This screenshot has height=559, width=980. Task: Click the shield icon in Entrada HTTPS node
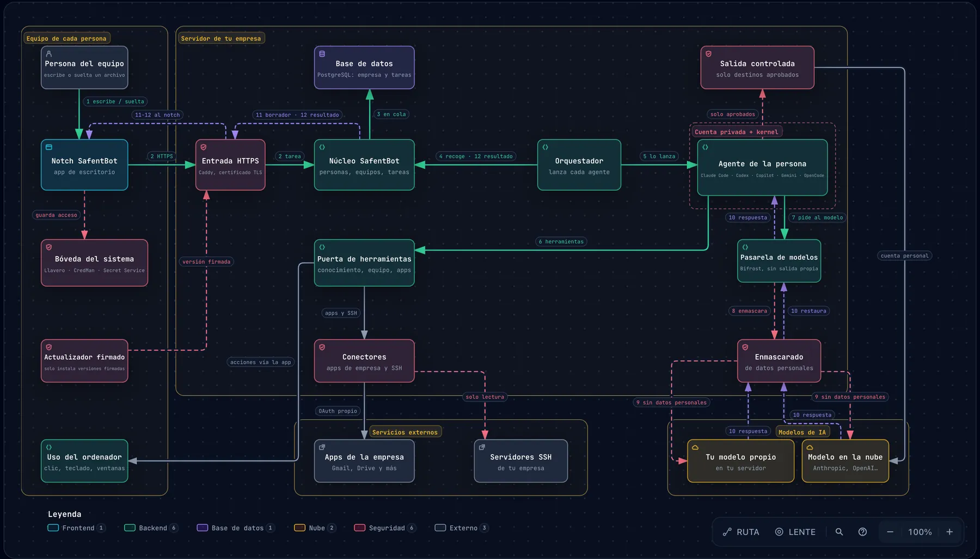(x=204, y=147)
